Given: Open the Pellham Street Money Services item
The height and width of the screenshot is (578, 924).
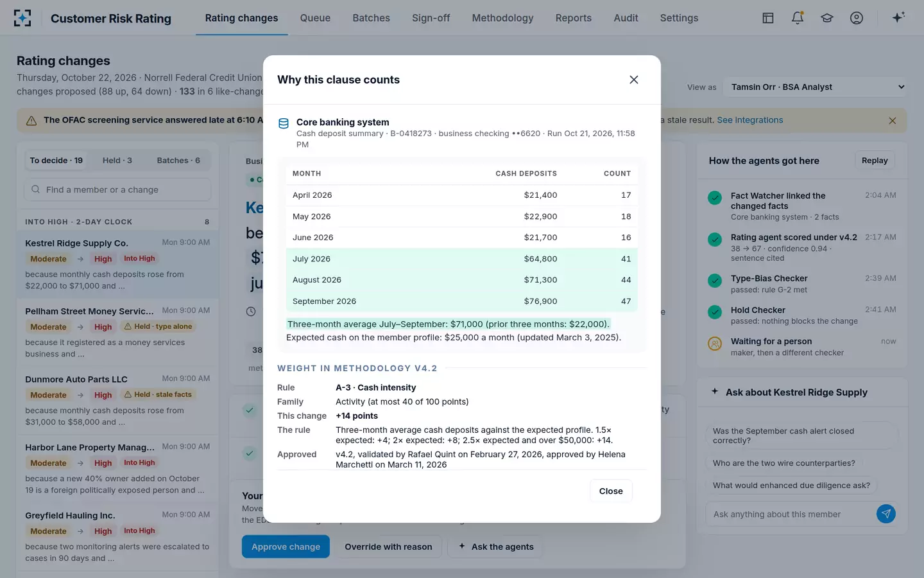Looking at the screenshot, I should pyautogui.click(x=117, y=332).
